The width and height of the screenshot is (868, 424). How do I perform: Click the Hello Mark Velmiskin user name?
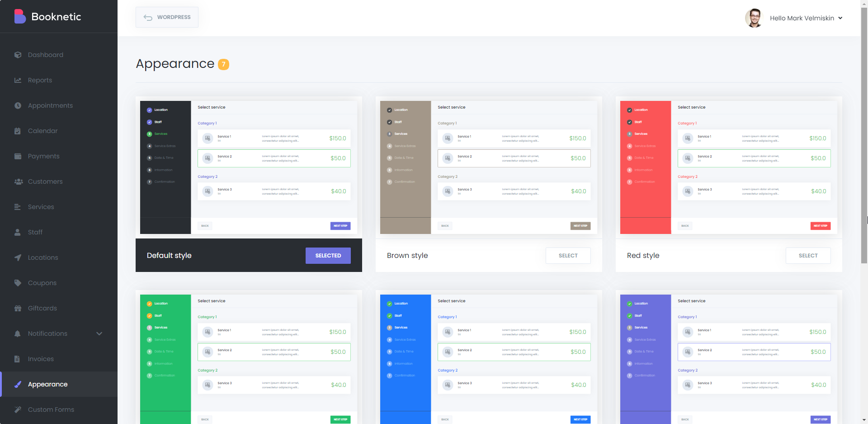tap(802, 18)
